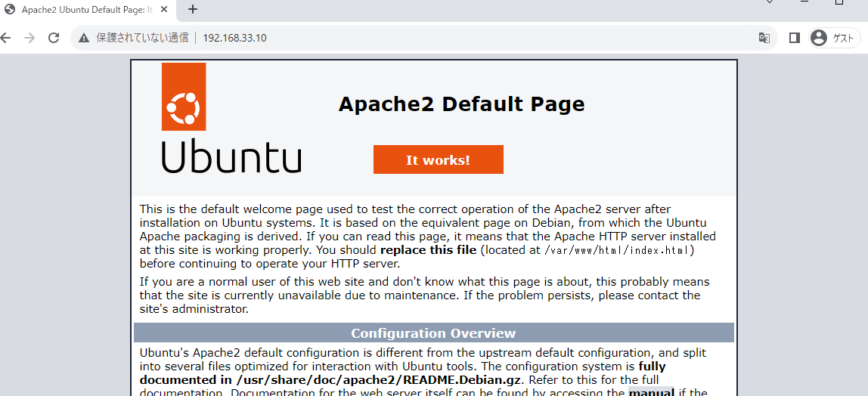Click the orange Ubuntu circle logo
Viewport: 868px width, 396px height.
184,97
